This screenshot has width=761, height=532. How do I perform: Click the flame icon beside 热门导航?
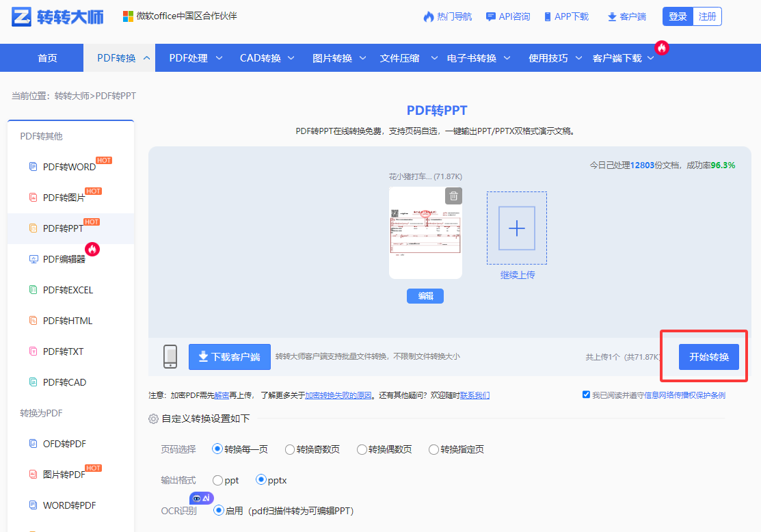429,16
